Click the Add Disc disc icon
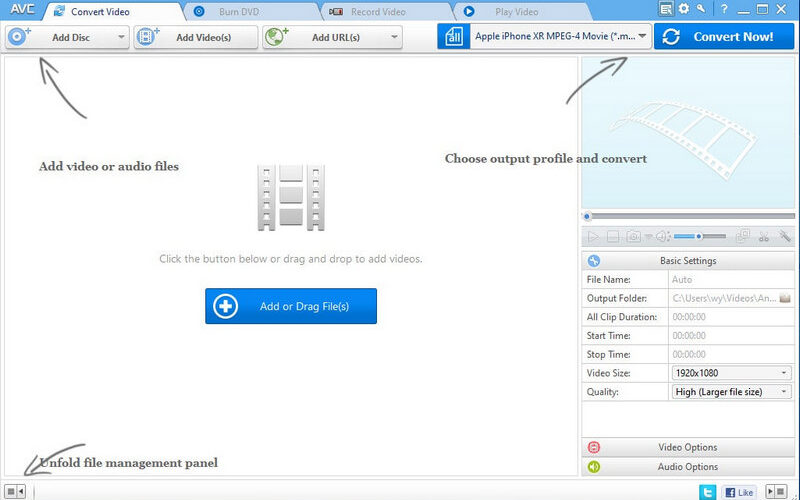This screenshot has width=800, height=500. [19, 37]
